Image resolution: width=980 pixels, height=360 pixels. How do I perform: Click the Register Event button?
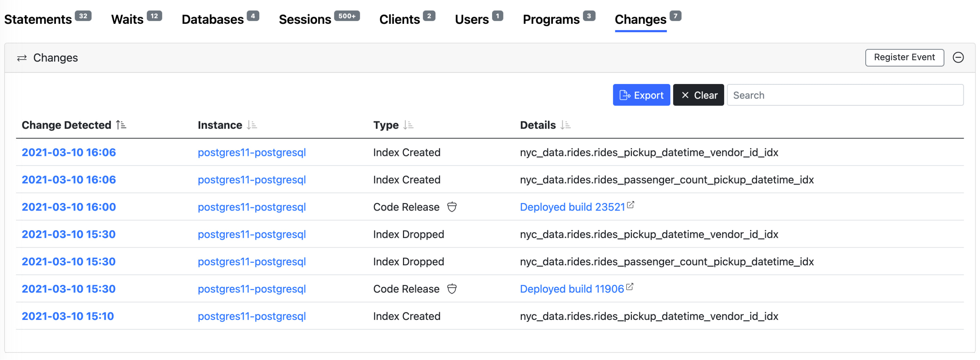904,57
